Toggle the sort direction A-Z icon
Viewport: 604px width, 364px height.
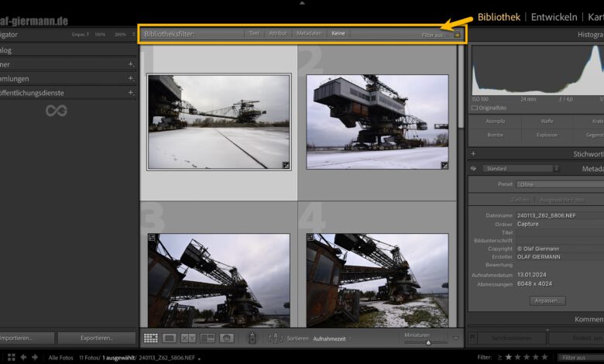coord(275,338)
